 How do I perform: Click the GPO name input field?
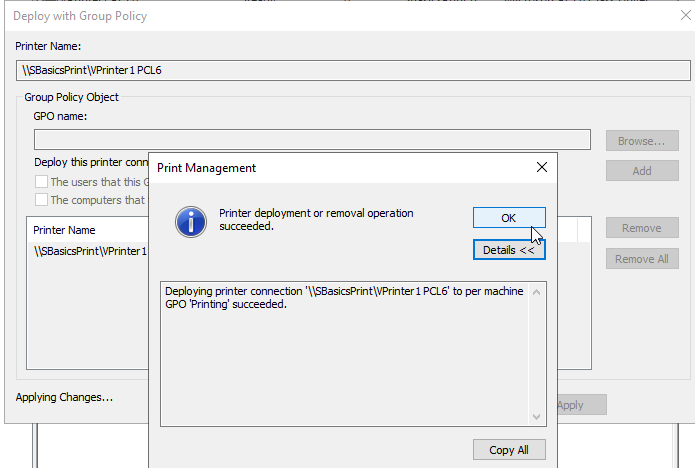click(x=312, y=140)
